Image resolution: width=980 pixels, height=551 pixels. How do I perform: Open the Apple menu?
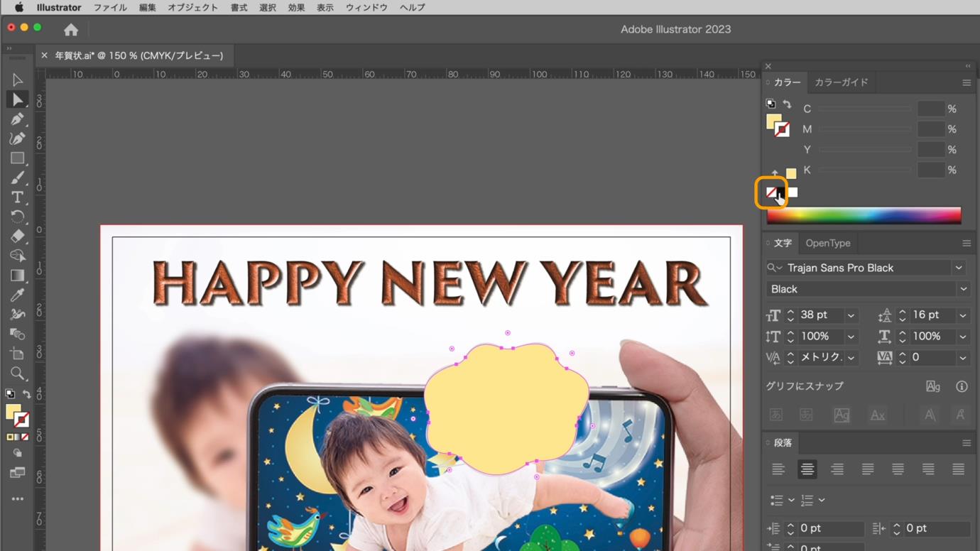[x=19, y=8]
